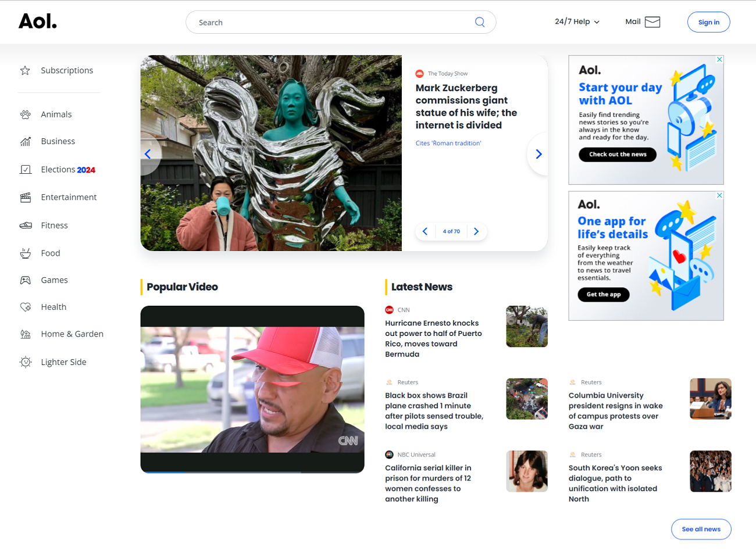Click the video progress bar
The image size is (756, 551).
pyautogui.click(x=252, y=471)
